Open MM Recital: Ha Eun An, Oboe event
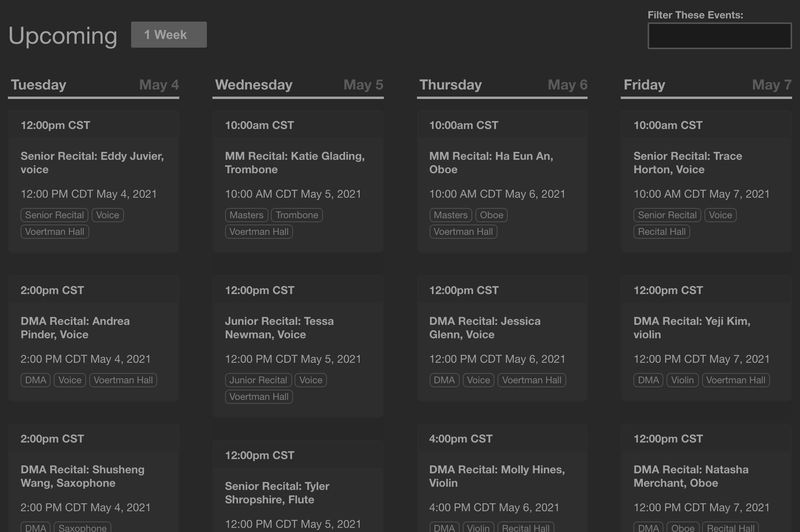 (491, 163)
